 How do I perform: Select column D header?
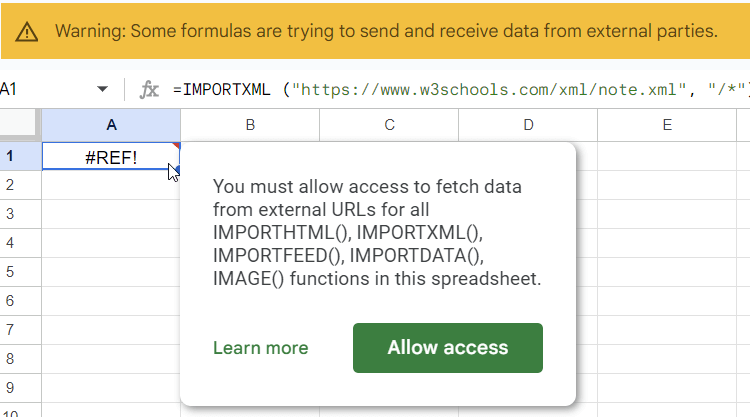tap(527, 125)
